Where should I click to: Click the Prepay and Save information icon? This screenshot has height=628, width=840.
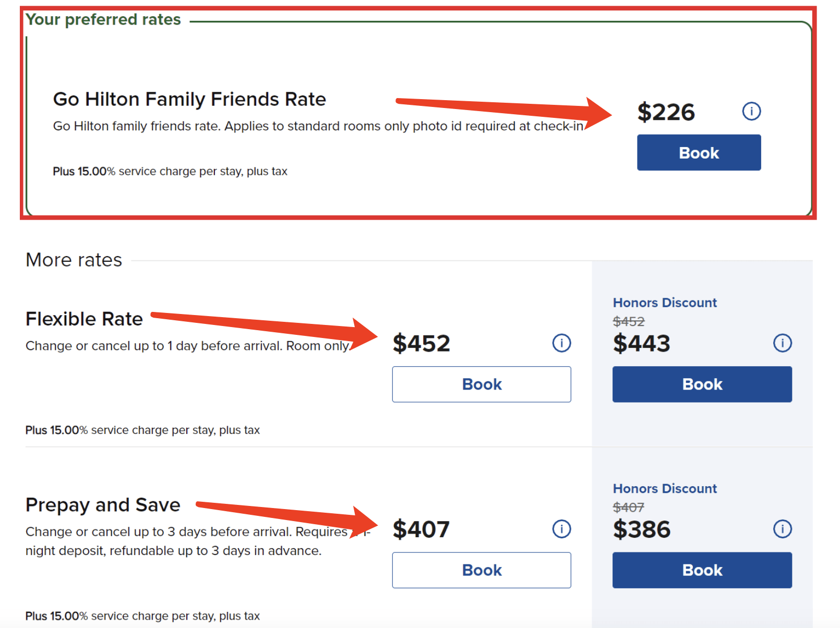pyautogui.click(x=561, y=529)
